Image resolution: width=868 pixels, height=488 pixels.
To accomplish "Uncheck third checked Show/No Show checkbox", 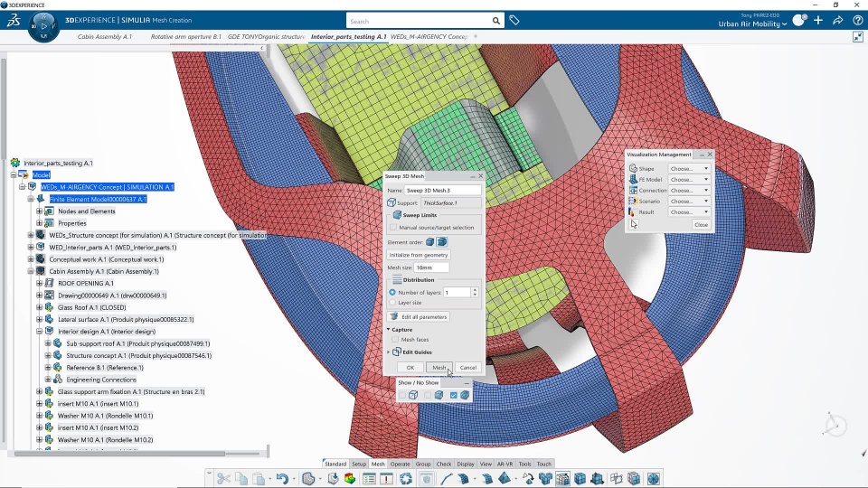I will point(453,395).
